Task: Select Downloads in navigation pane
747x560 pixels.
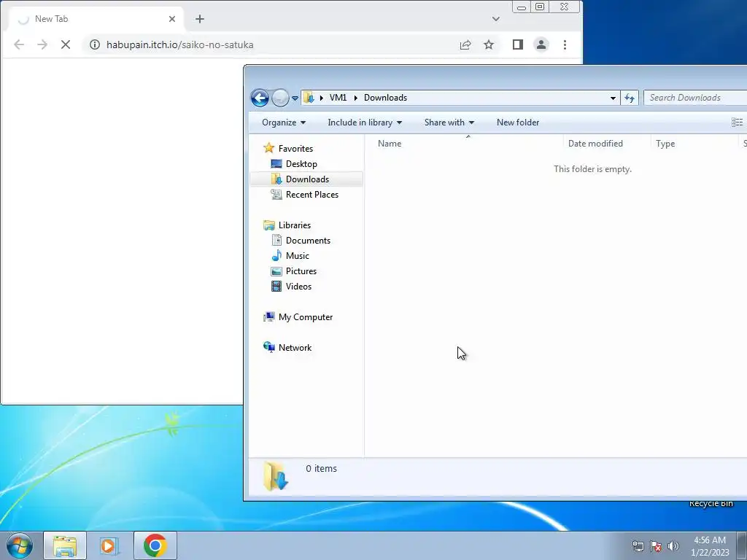Action: tap(306, 179)
